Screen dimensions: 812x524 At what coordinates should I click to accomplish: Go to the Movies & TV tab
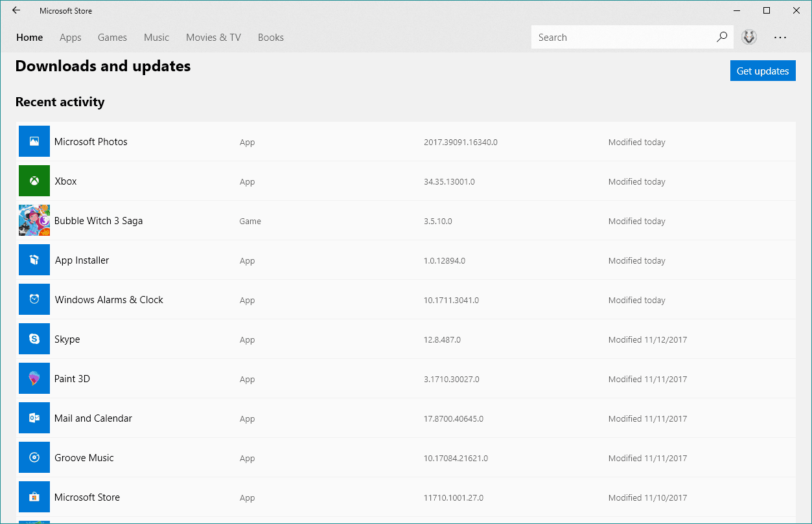click(x=213, y=38)
